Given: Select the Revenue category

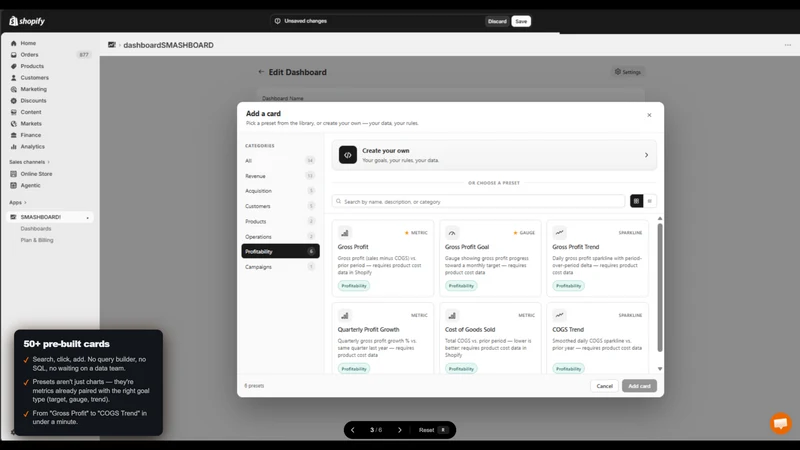Looking at the screenshot, I should pos(280,176).
